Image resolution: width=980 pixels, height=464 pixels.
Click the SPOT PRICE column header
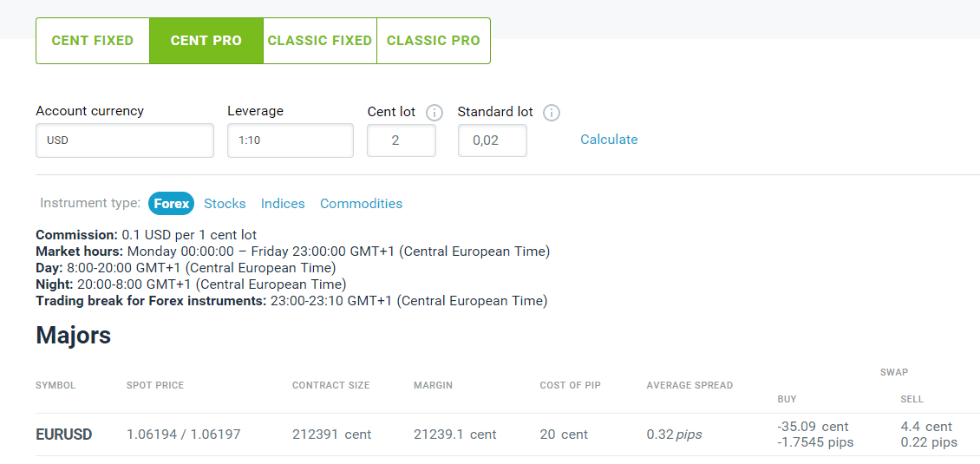[155, 385]
